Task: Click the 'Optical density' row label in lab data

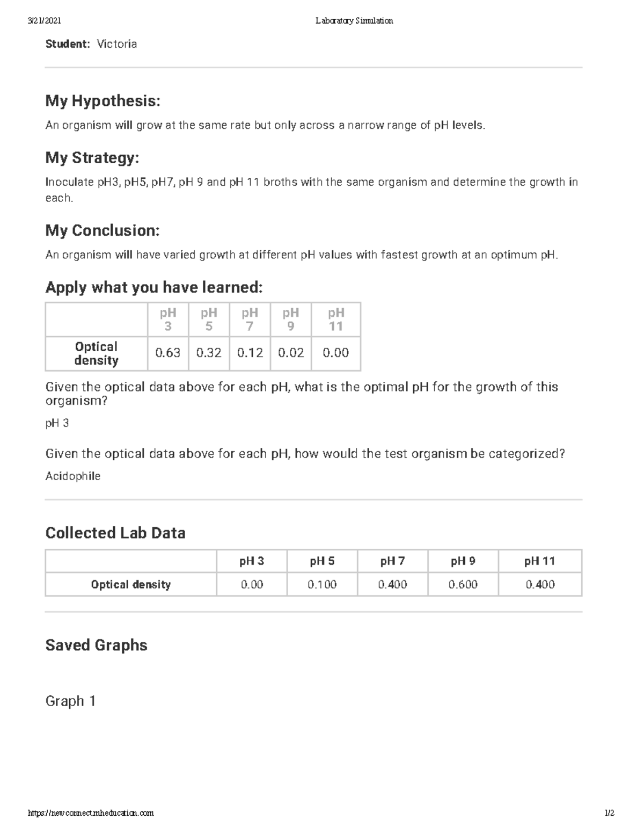Action: click(131, 584)
